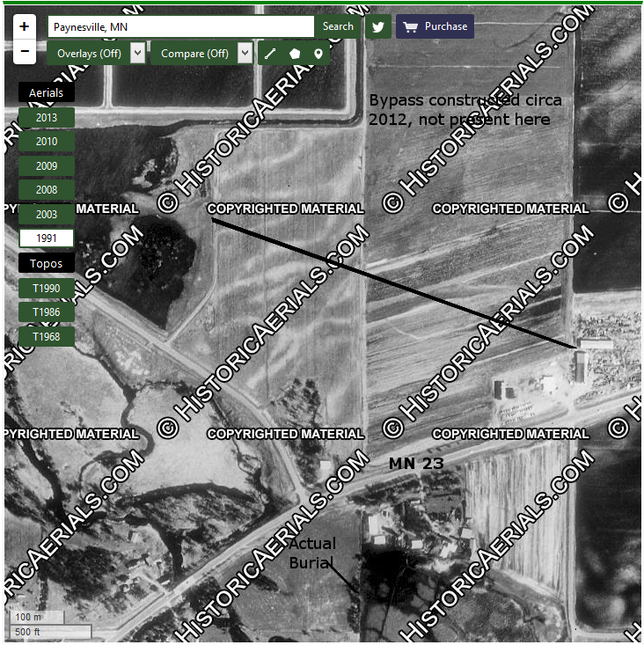Share map via Twitter bird icon
Screen dimensions: 644x645
(x=378, y=26)
